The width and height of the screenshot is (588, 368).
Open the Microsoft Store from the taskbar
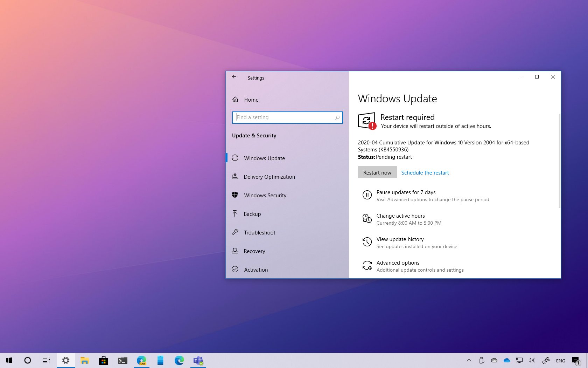103,360
